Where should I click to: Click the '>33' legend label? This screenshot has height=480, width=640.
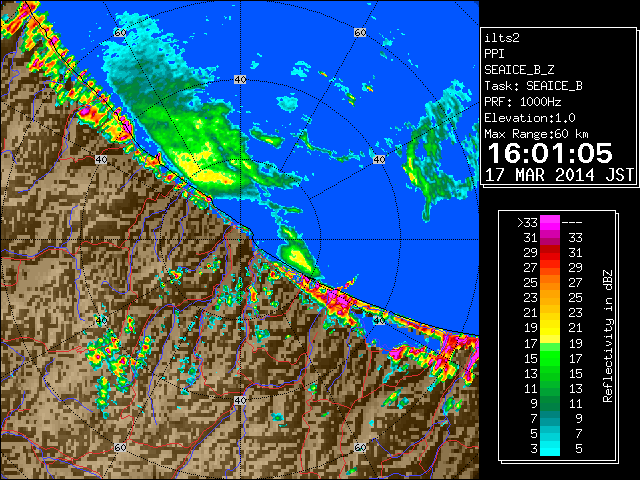click(527, 223)
